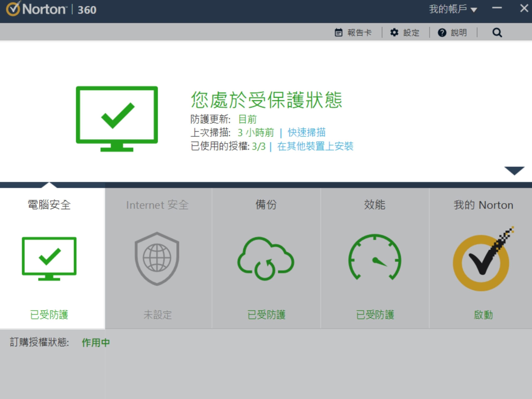The height and width of the screenshot is (399, 532).
Task: Click the 啟動 label under 我的 Norton
Action: (483, 315)
